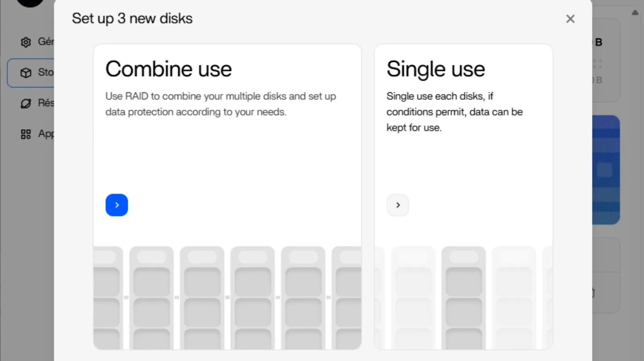The height and width of the screenshot is (361, 644).
Task: Click the Combine use disk array illustration
Action: pos(227,297)
